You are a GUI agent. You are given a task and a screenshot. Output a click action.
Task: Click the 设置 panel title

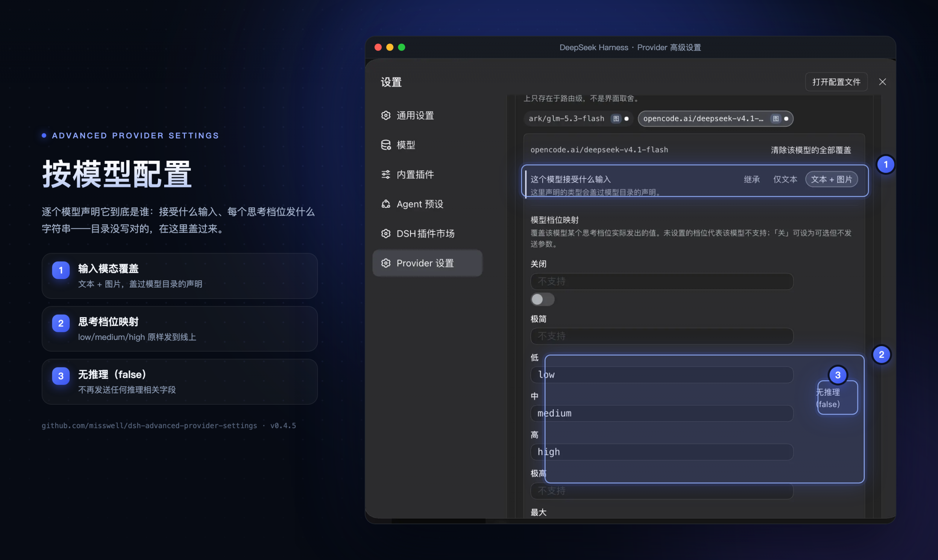point(391,82)
